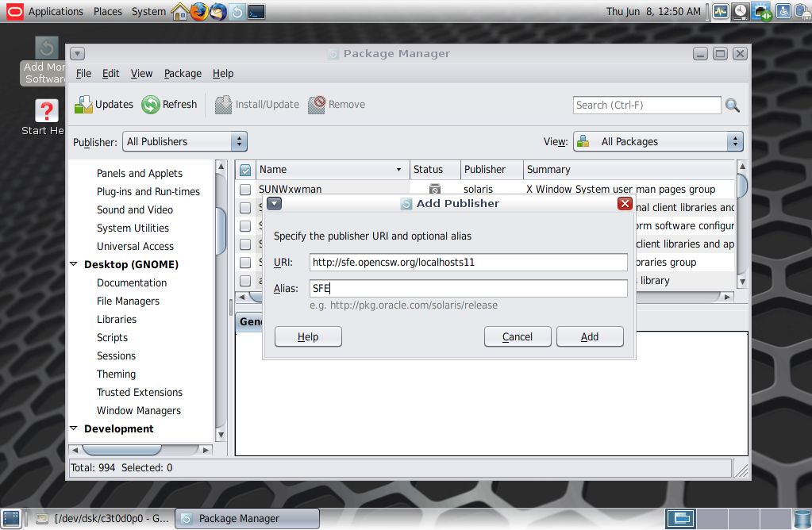This screenshot has height=530, width=812.
Task: Click the Package Manager taskbar button
Action: [246, 518]
